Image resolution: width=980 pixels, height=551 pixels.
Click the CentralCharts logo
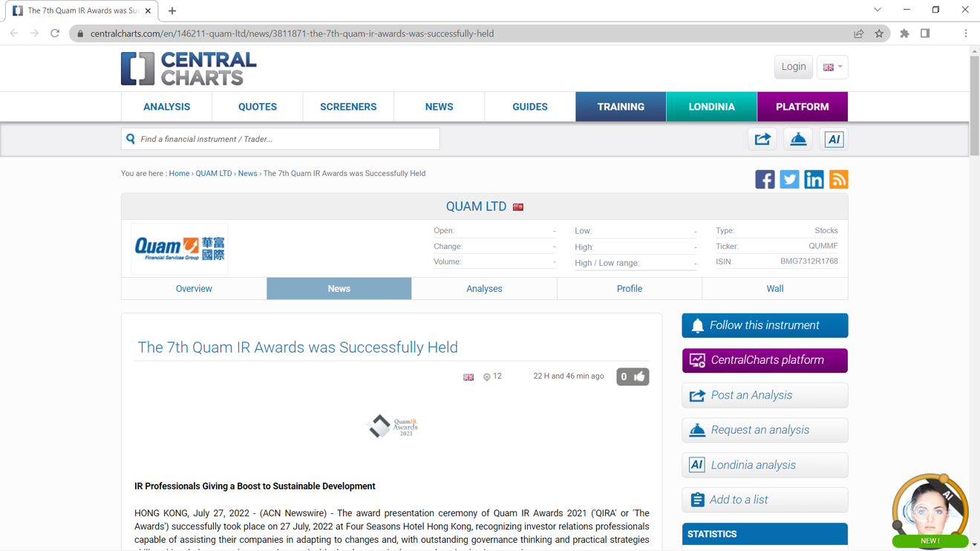(189, 68)
